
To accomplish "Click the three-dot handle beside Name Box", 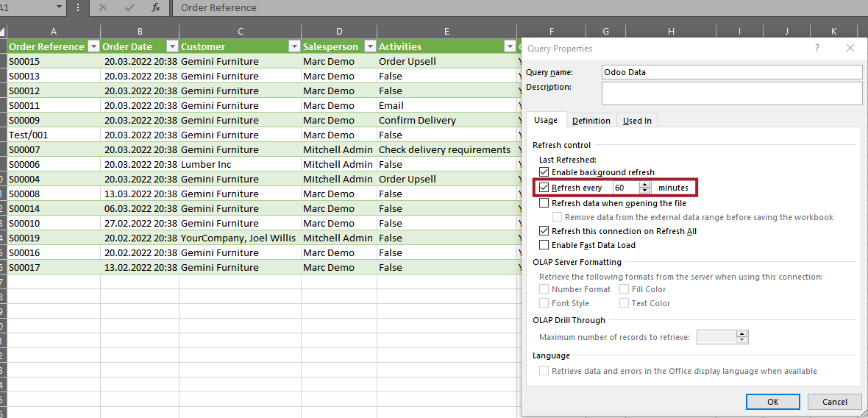I will click(78, 7).
